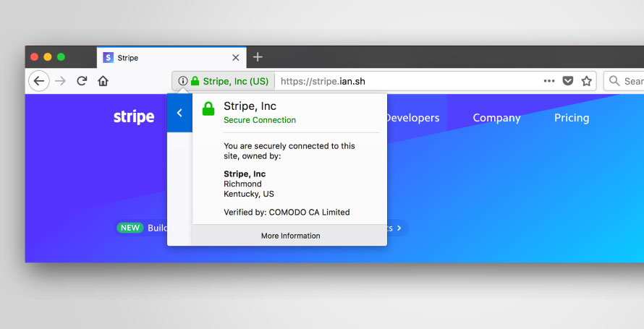Viewport: 644px width, 329px height.
Task: Click 'You are securely connected' message
Action: click(289, 151)
